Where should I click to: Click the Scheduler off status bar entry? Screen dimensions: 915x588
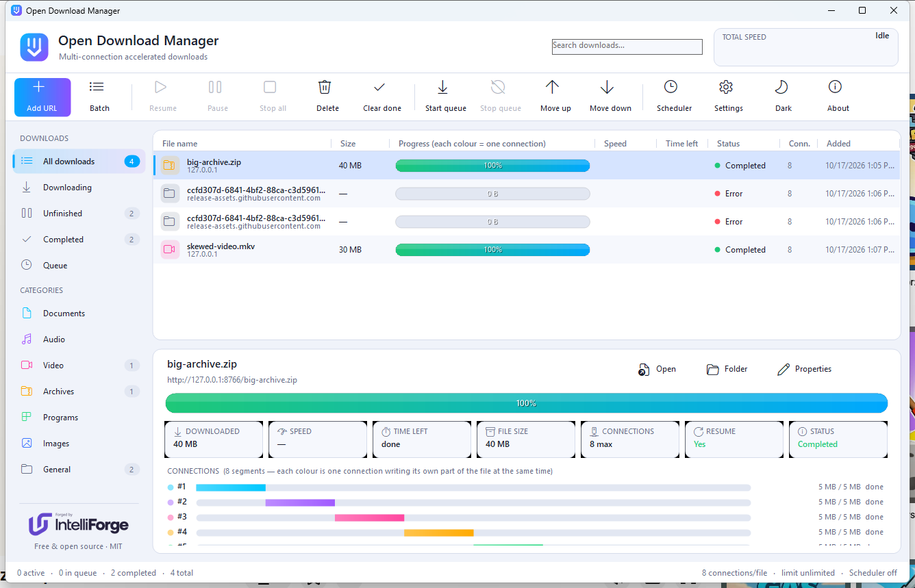click(x=873, y=573)
